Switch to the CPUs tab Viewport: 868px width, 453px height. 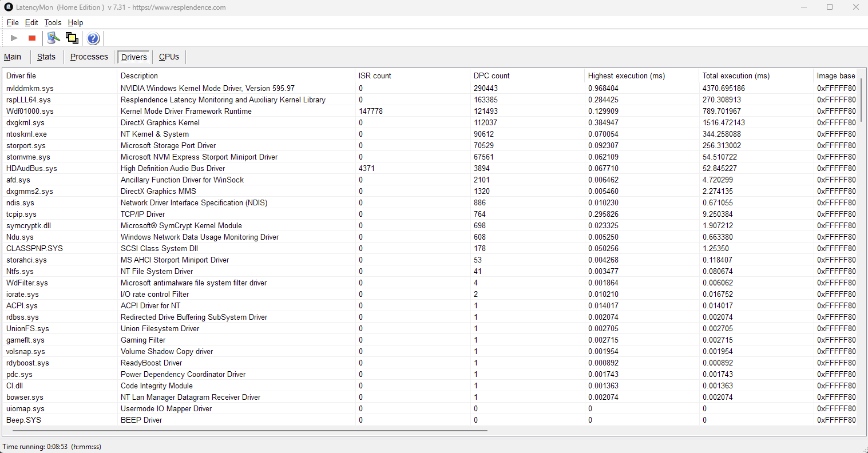(x=169, y=57)
